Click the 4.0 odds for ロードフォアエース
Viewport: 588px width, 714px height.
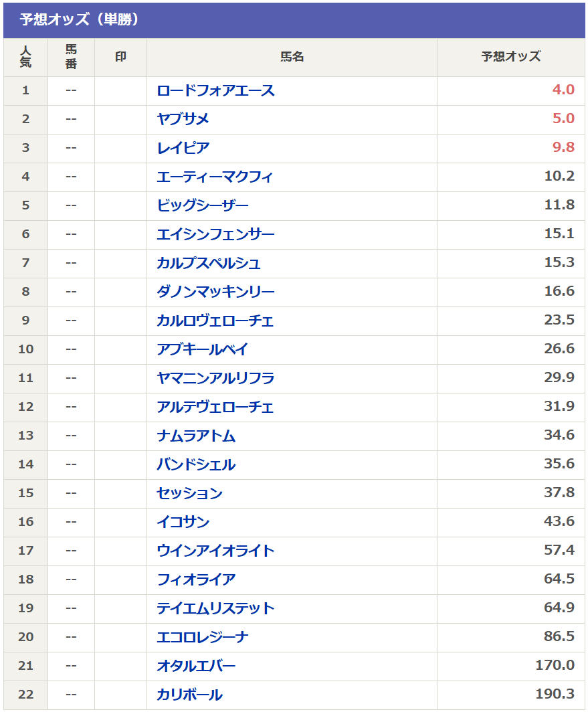point(563,90)
